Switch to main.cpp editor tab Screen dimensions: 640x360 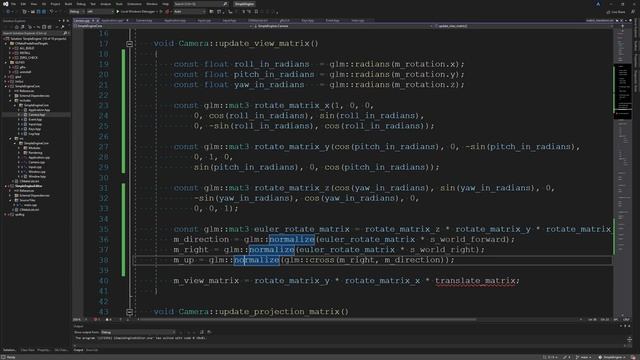point(358,20)
